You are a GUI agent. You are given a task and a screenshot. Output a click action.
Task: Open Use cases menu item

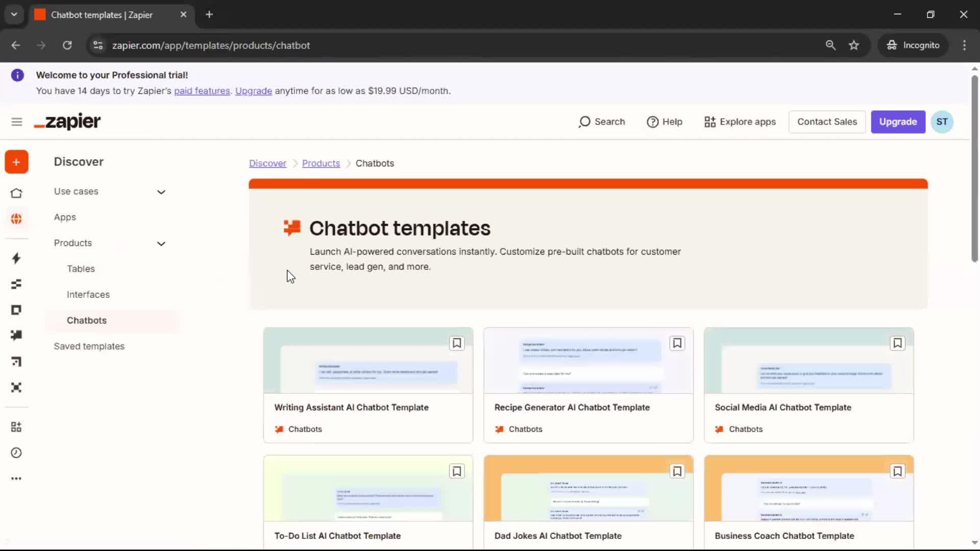pyautogui.click(x=76, y=191)
